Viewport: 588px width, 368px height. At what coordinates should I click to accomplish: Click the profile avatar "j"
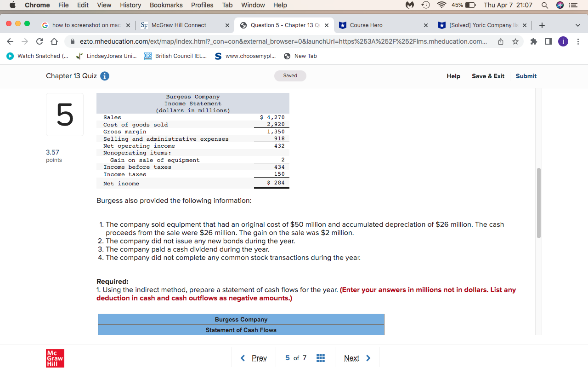pos(564,41)
